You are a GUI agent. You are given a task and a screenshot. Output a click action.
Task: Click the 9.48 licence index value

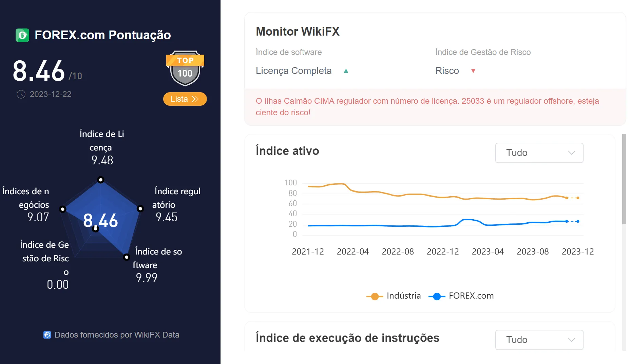(102, 160)
